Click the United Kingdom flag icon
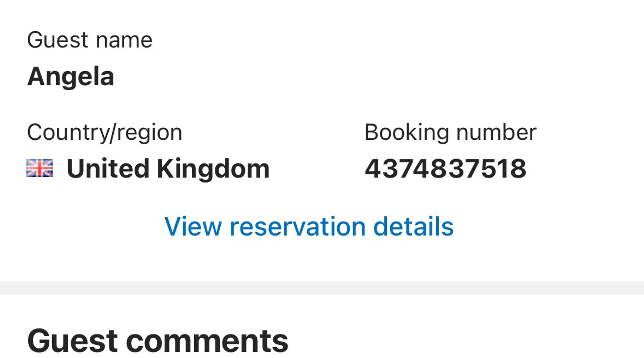Viewport: 644px width, 358px height. pos(40,168)
